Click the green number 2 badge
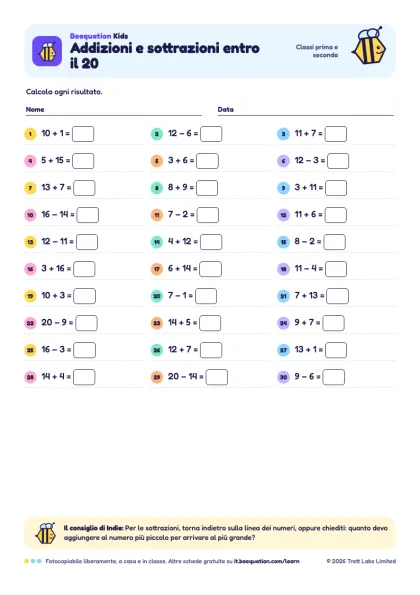Image resolution: width=420 pixels, height=595 pixels. pyautogui.click(x=157, y=134)
